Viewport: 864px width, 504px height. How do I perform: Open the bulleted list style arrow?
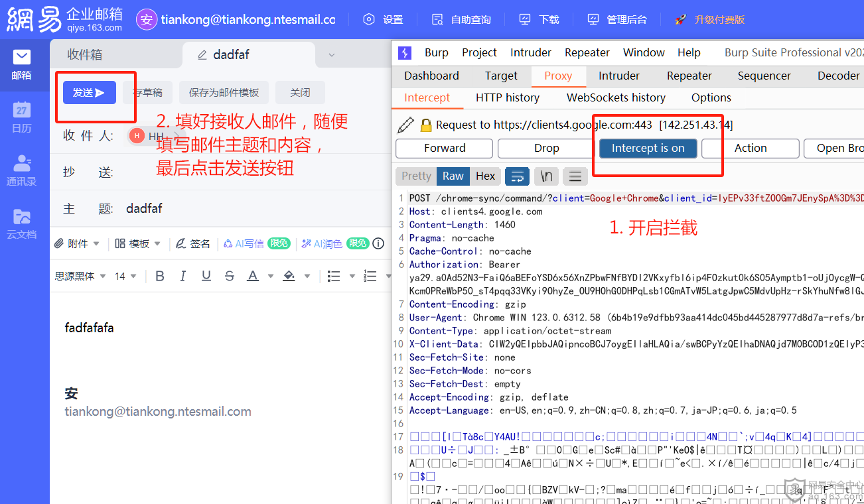[352, 277]
